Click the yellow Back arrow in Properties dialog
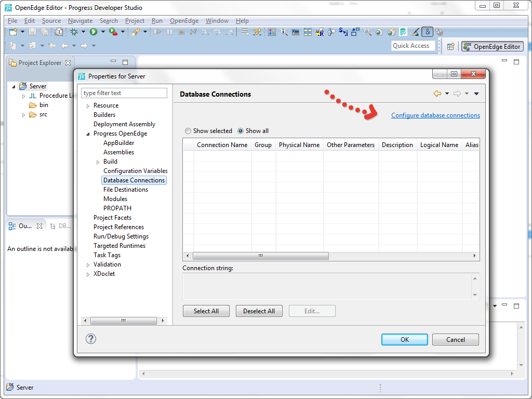This screenshot has height=399, width=532. [x=437, y=94]
